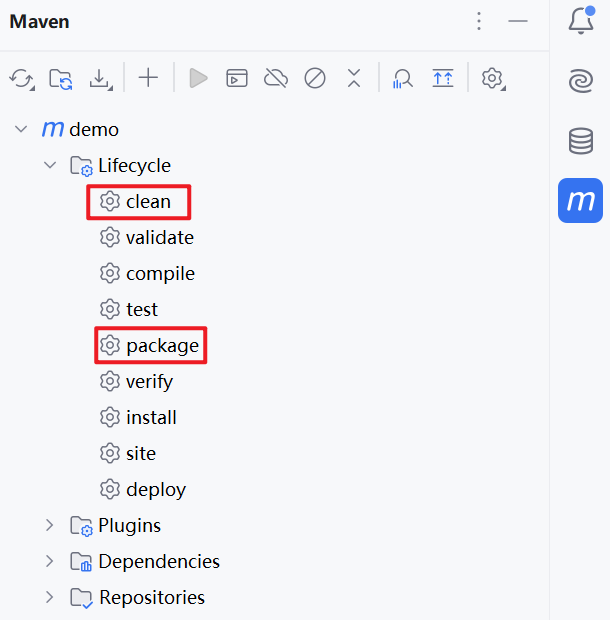This screenshot has width=610, height=620.
Task: Reload all Maven projects
Action: tap(22, 78)
